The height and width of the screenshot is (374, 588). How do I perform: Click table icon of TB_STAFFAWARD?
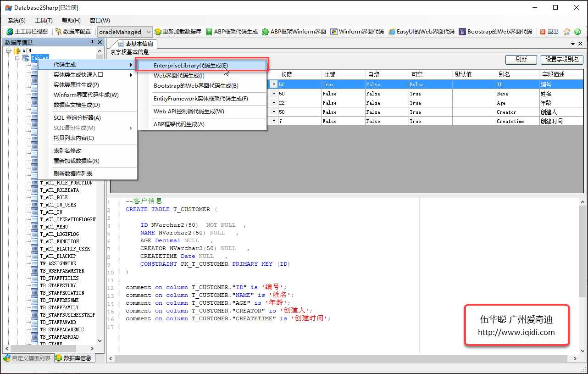coord(34,322)
